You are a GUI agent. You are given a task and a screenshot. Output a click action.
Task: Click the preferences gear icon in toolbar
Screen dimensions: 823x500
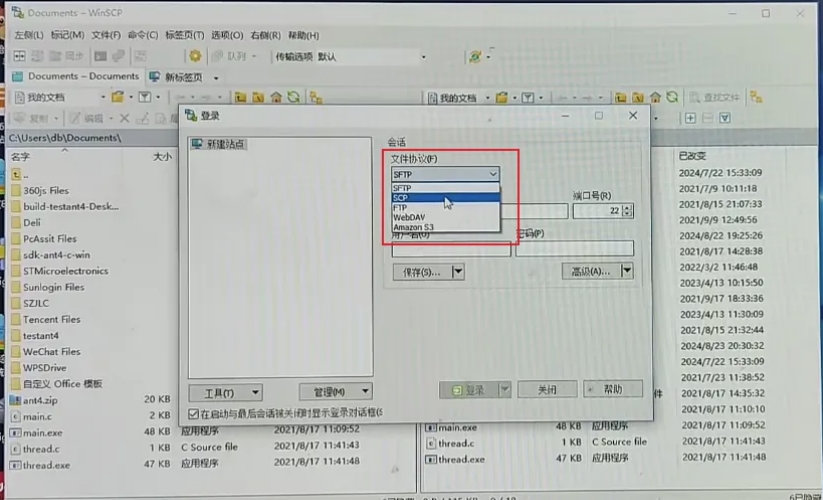coord(195,57)
